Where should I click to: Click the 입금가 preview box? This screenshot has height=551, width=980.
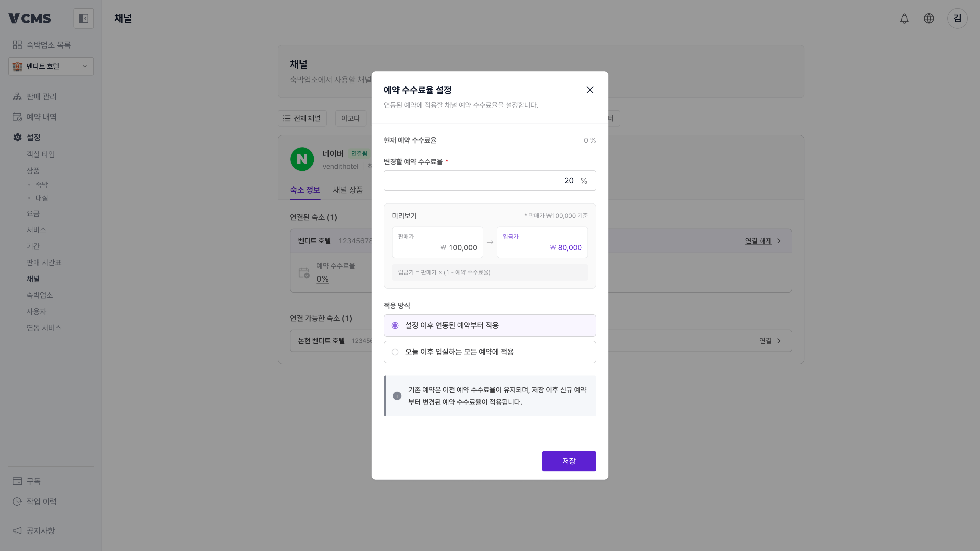[x=542, y=242]
